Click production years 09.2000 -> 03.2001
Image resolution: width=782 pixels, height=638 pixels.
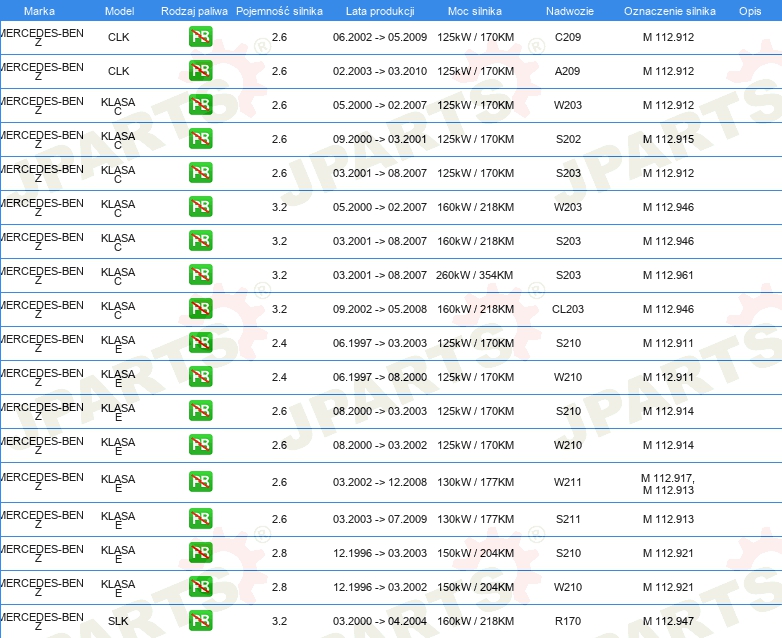380,139
